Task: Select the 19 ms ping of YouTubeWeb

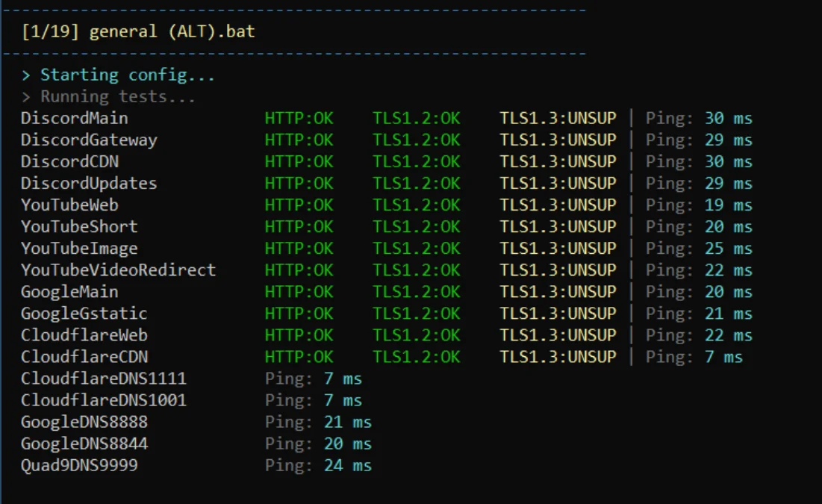Action: tap(728, 205)
